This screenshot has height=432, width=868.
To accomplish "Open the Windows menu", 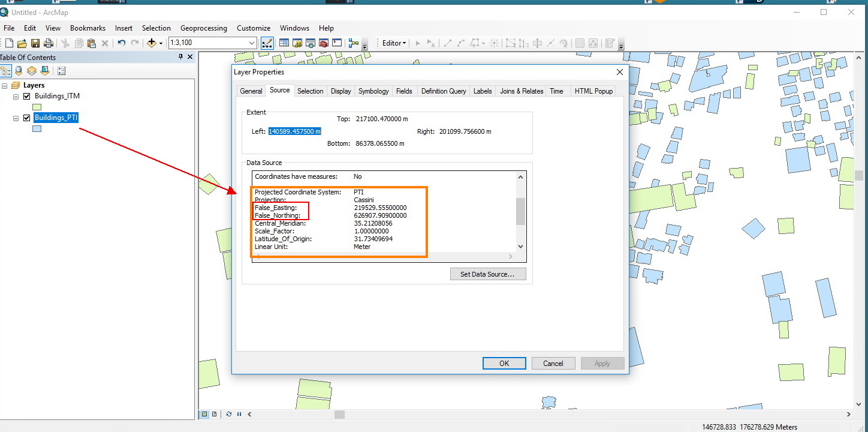I will (294, 28).
